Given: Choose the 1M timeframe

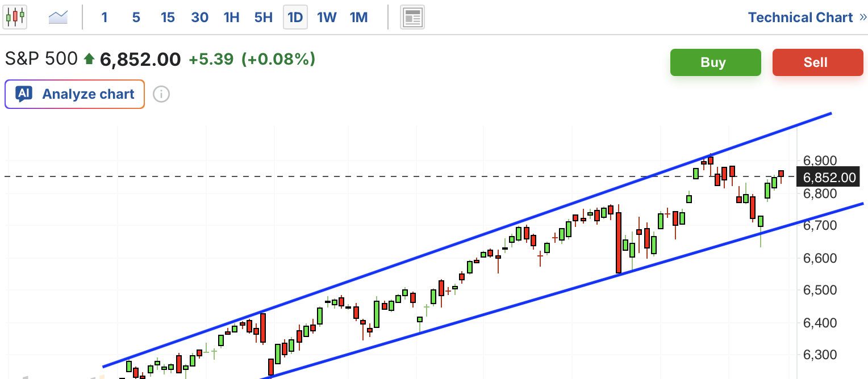Looking at the screenshot, I should [358, 18].
